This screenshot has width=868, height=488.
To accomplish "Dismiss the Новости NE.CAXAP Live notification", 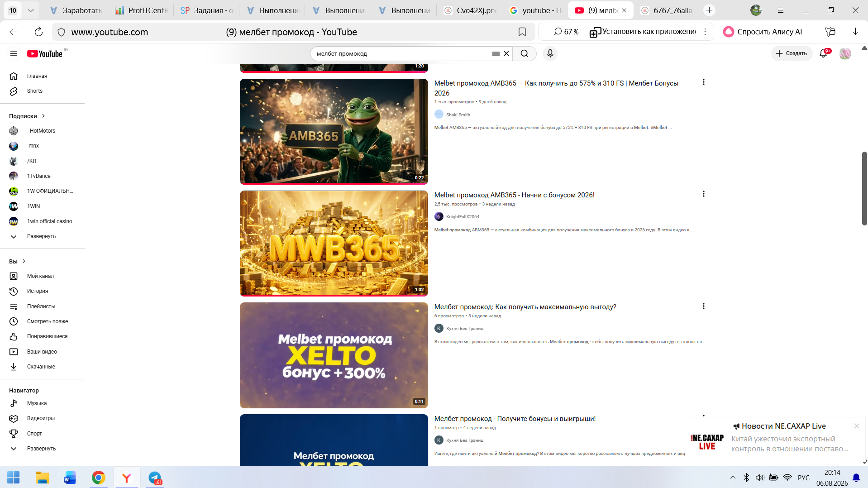I will coord(857,426).
